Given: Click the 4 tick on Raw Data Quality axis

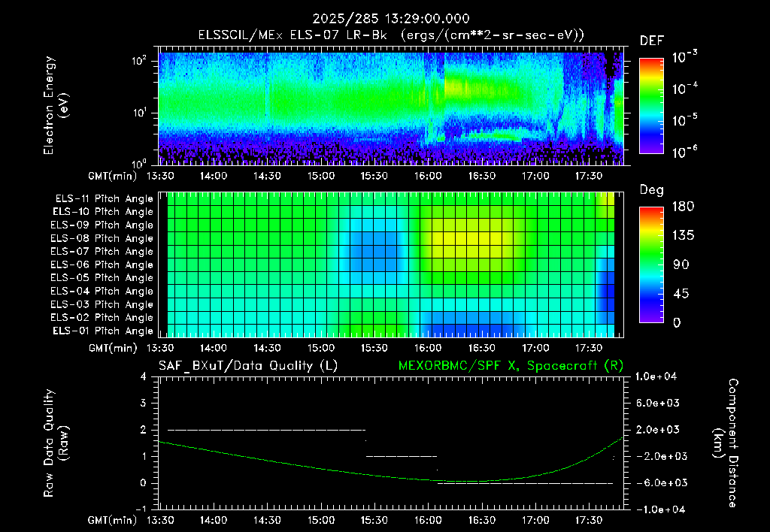Looking at the screenshot, I should click(144, 376).
